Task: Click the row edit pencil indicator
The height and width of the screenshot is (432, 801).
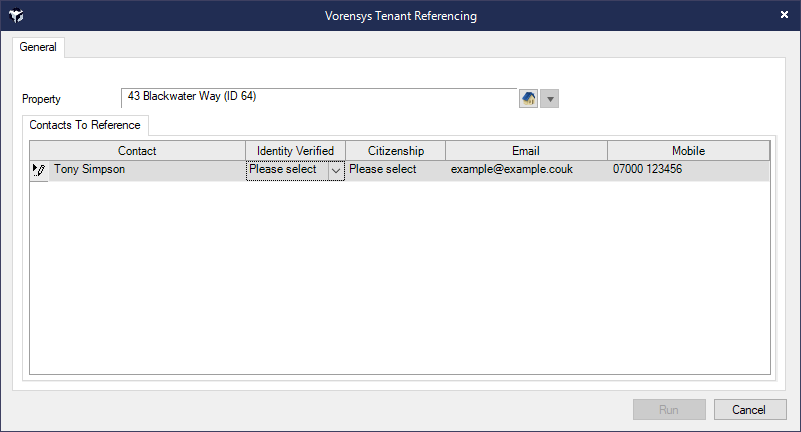Action: click(39, 170)
